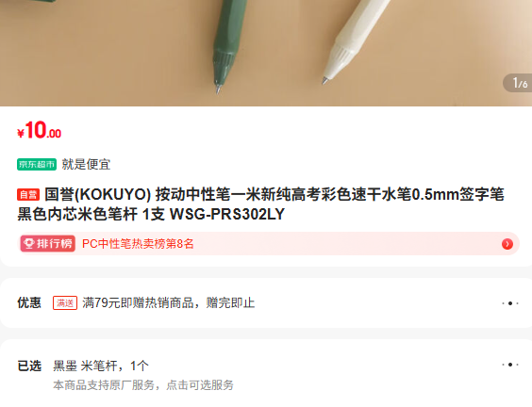Tap the 优惠 section label

point(29,302)
